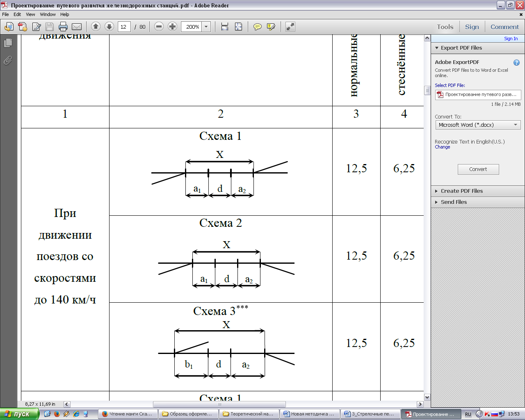Go to next page arrow
The height and width of the screenshot is (420, 525).
[109, 27]
